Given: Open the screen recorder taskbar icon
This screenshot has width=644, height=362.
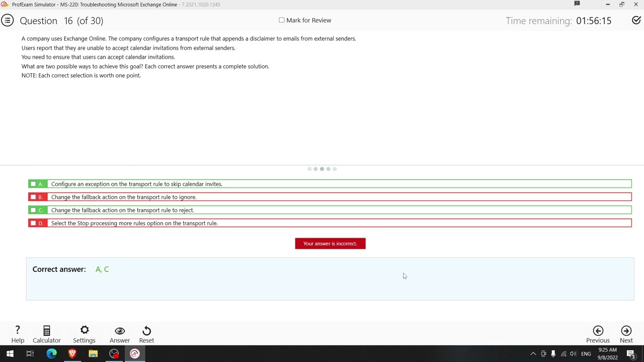Looking at the screenshot, I should coord(114,353).
